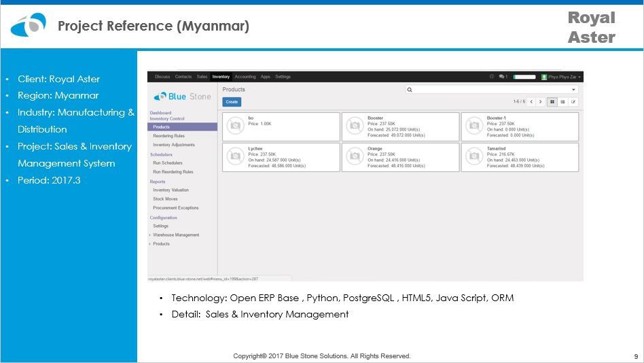Expand Warehouse Management in sidebar
The width and height of the screenshot is (644, 363).
point(176,235)
